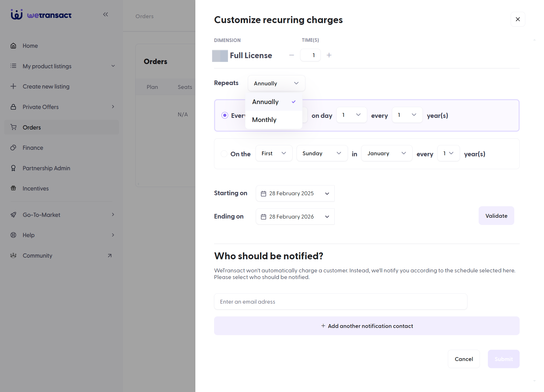
Task: Click the Validate button
Action: [x=496, y=216]
